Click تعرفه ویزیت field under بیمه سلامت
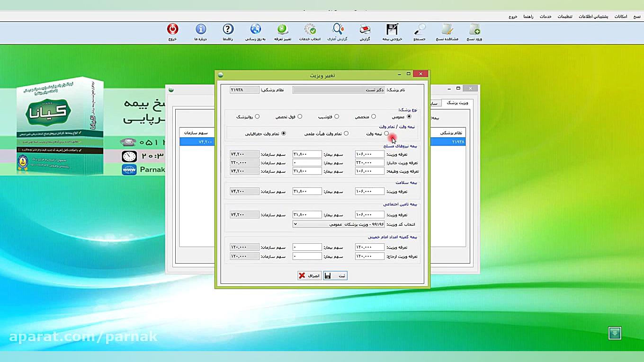The width and height of the screenshot is (644, 362). coord(369,192)
